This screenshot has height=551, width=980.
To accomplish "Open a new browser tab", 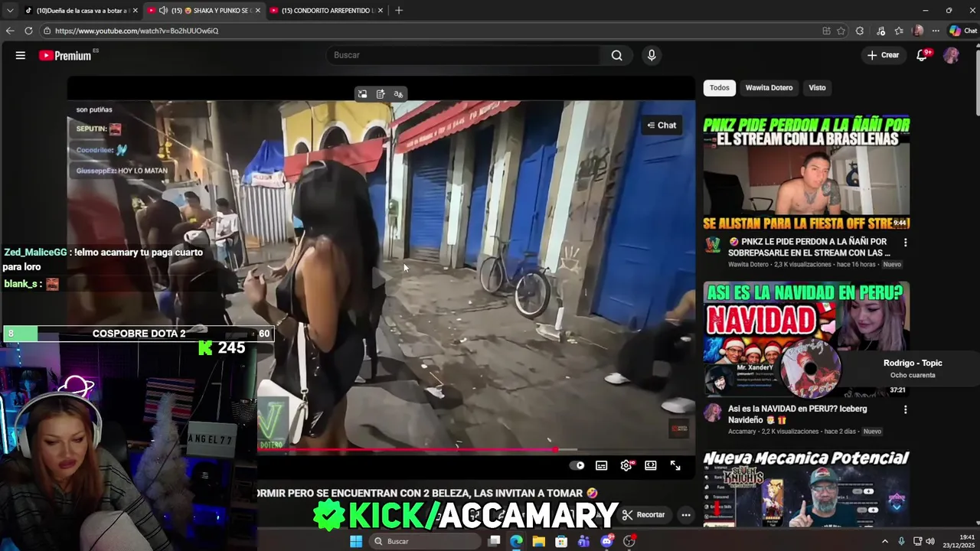I will (x=398, y=10).
